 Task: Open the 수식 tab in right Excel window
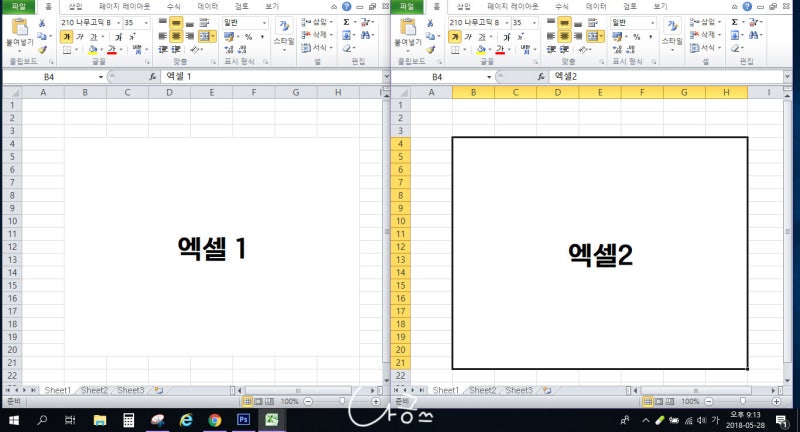[562, 6]
